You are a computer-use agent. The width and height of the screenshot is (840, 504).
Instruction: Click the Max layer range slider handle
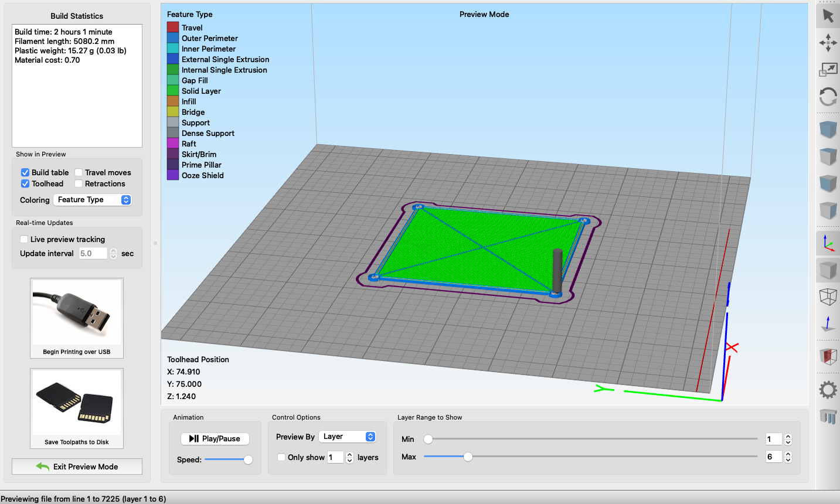(468, 457)
